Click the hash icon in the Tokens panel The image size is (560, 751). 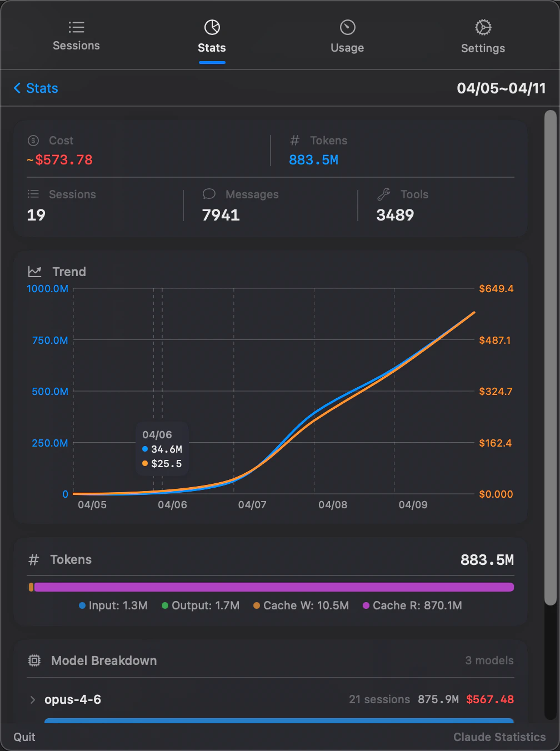click(x=33, y=559)
